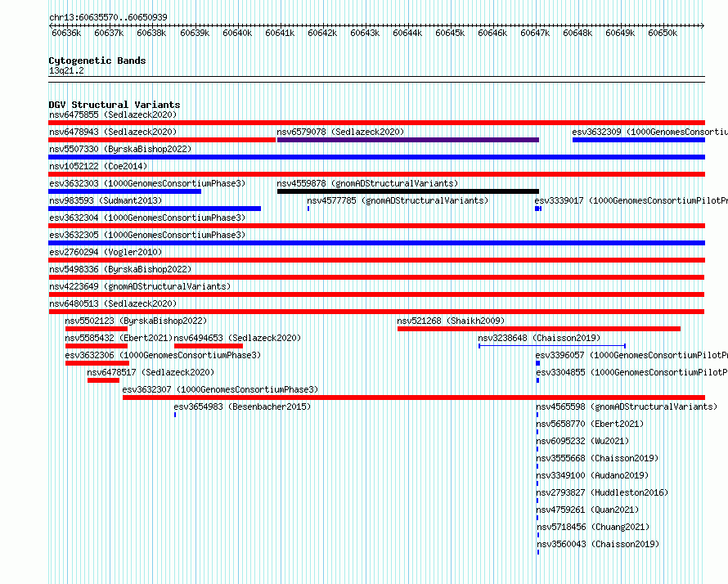Click nsv983593 (Sudmant2013) label

click(x=106, y=200)
